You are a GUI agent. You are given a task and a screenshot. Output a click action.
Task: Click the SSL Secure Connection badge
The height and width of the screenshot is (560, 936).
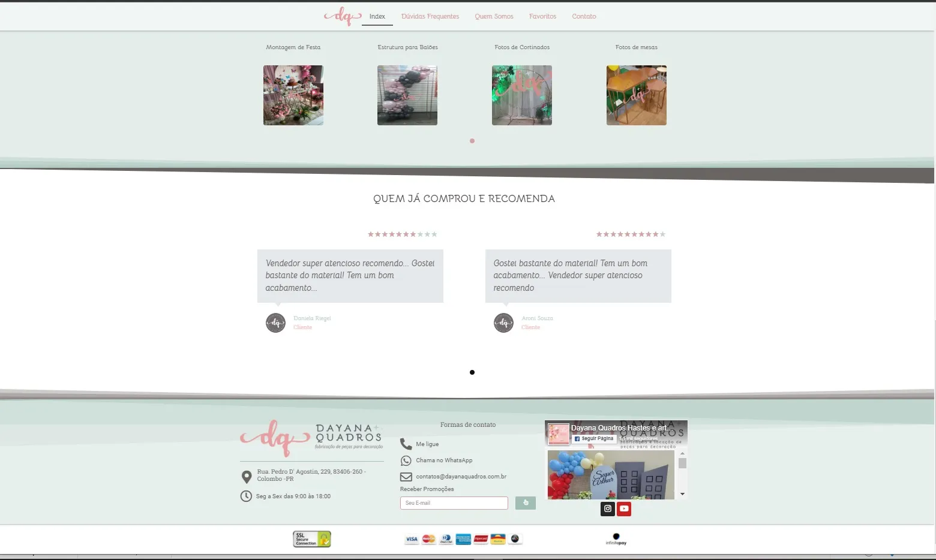pos(311,539)
